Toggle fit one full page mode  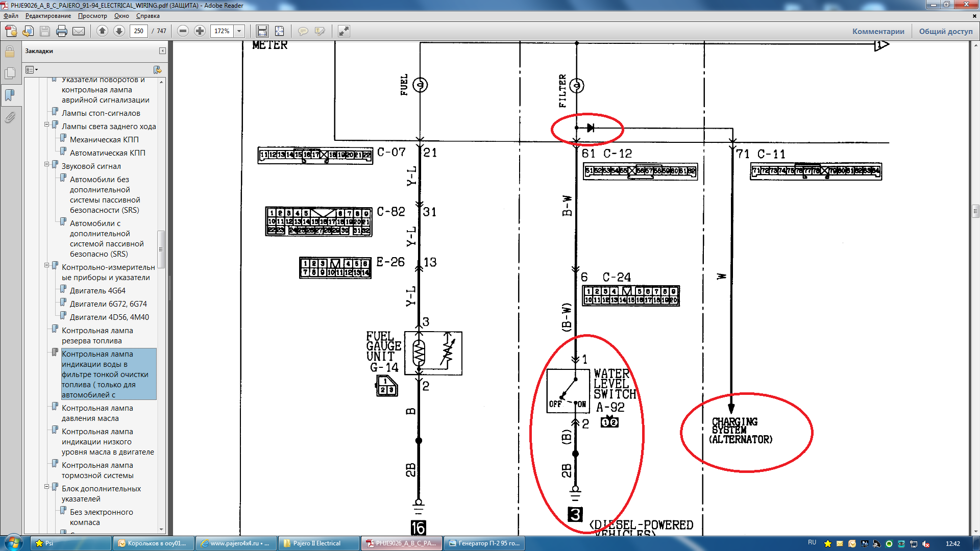pyautogui.click(x=279, y=31)
